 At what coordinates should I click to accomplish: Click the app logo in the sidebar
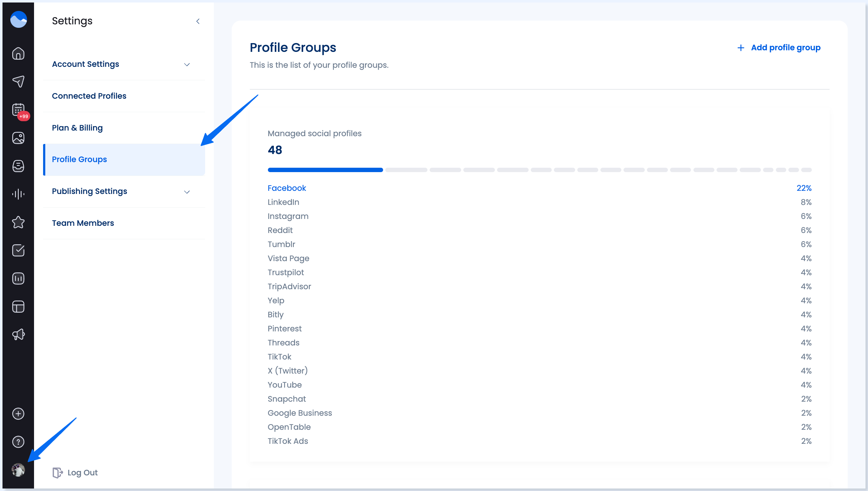[x=18, y=20]
